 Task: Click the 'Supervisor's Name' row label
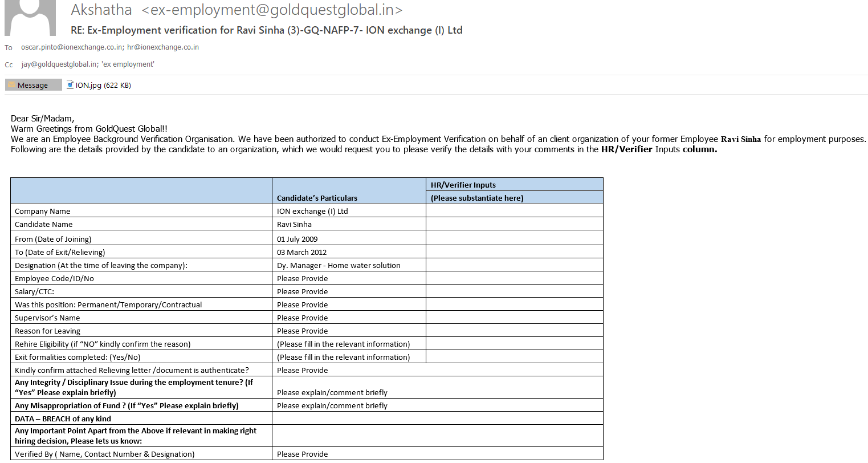coord(47,318)
